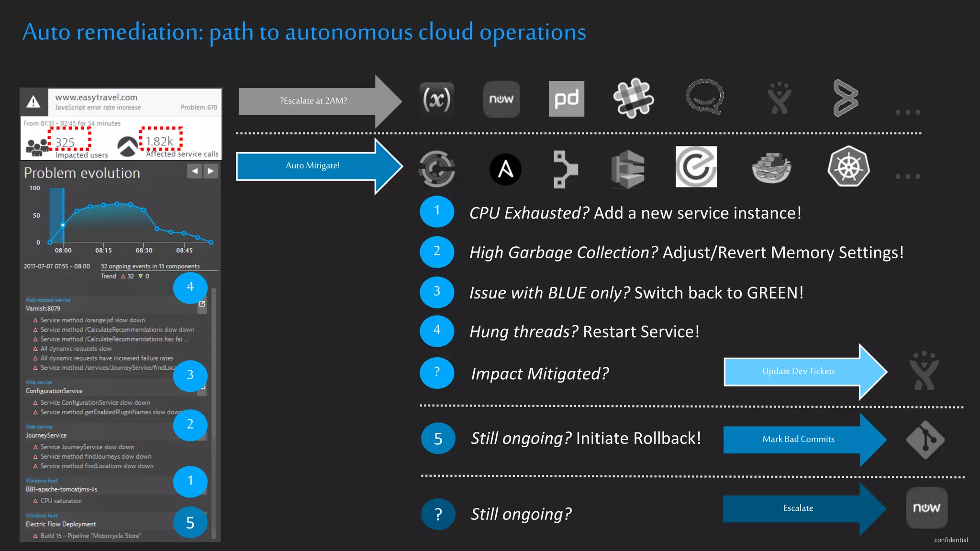Click the 'Problem 670' label
The image size is (980, 551).
(199, 108)
